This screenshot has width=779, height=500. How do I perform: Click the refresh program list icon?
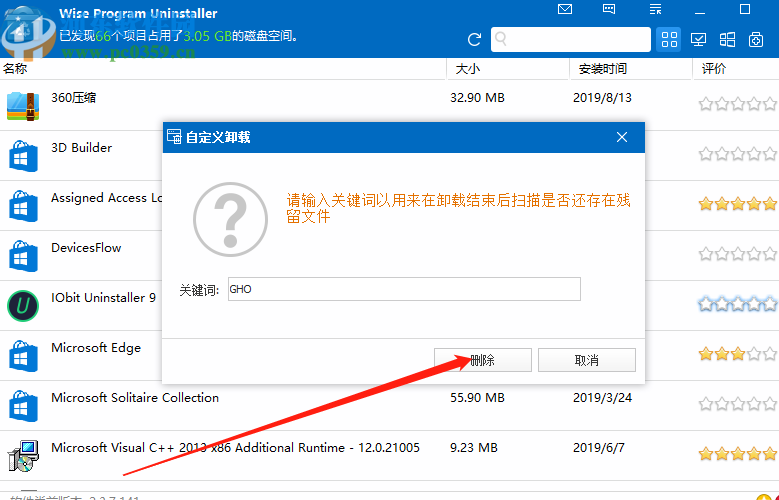tap(474, 40)
